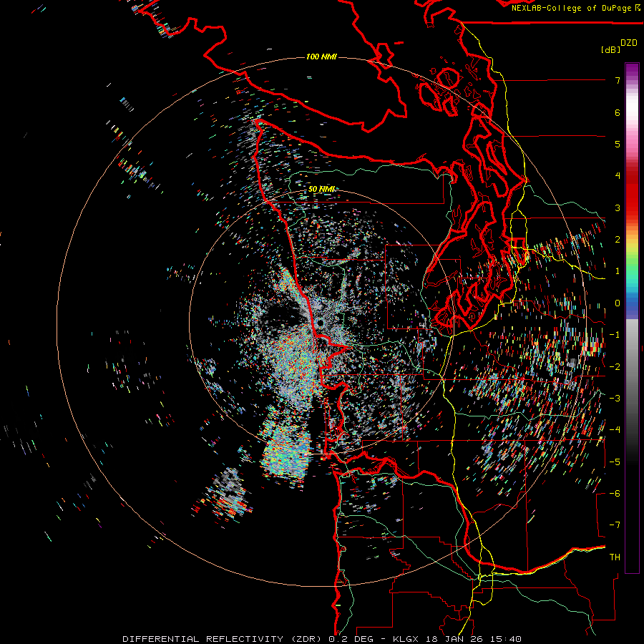Click the 0.2 DEG elevation text

coord(351,639)
